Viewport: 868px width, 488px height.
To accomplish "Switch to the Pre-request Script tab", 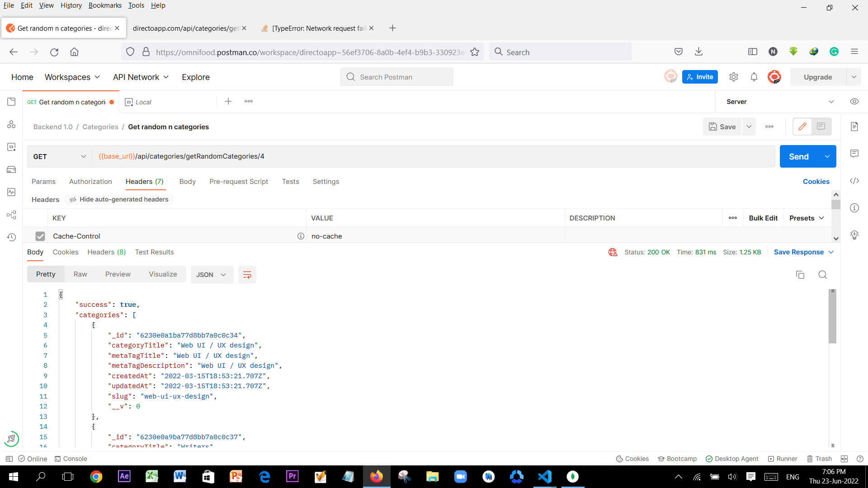I will pos(239,182).
